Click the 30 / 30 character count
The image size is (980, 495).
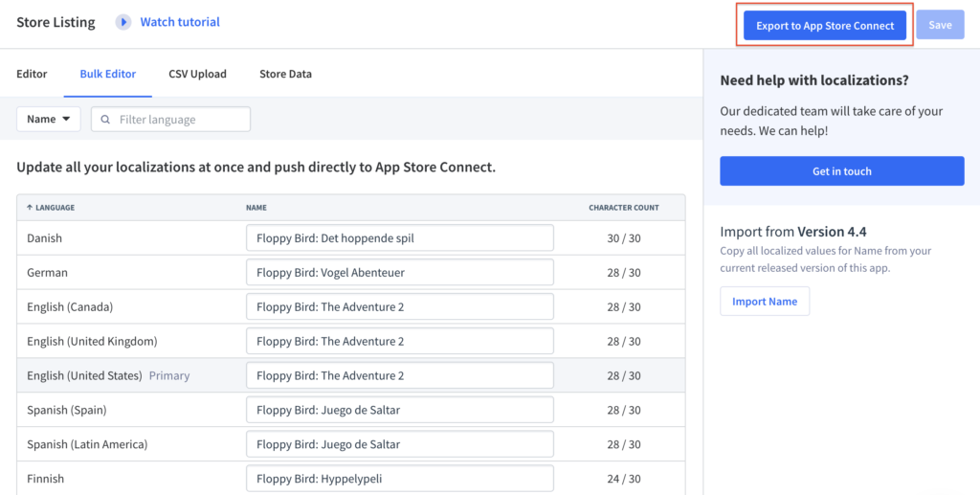click(x=624, y=238)
